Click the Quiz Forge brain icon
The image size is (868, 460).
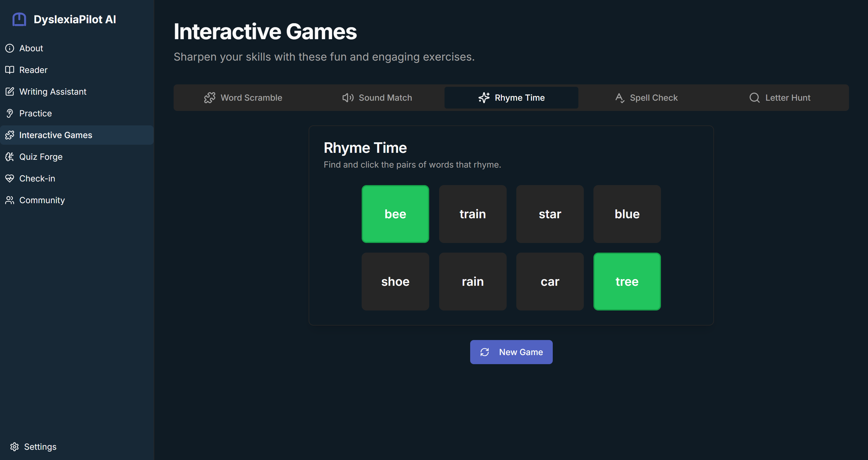point(10,157)
